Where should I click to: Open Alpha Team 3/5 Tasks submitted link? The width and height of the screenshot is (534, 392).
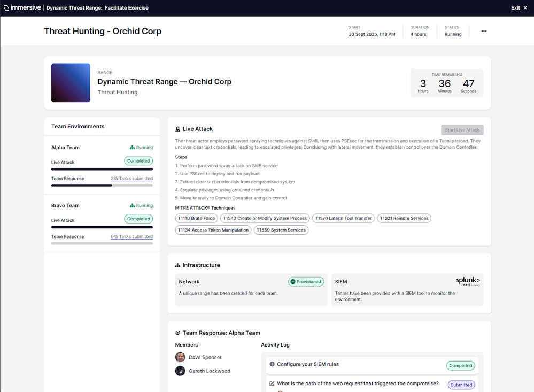131,179
